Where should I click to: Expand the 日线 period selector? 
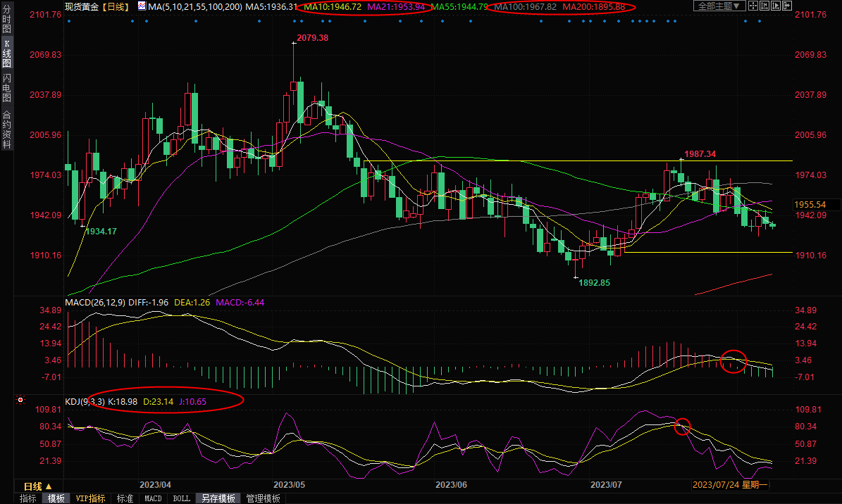38,486
